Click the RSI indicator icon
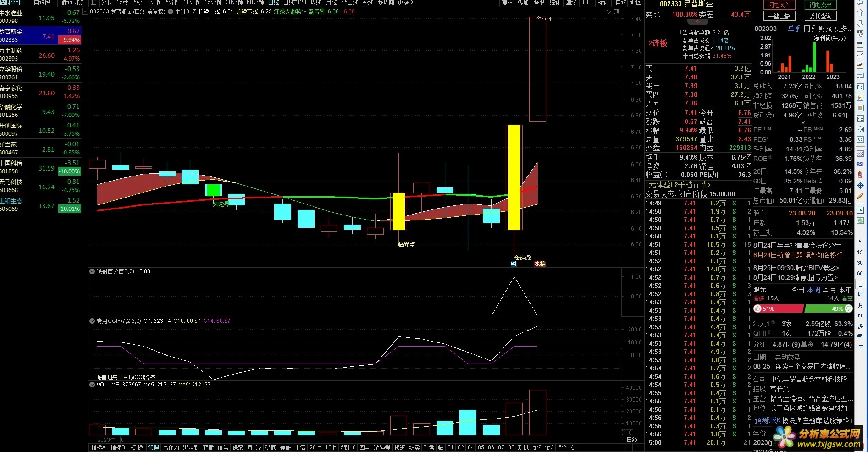Image resolution: width=868 pixels, height=452 pixels. click(x=860, y=164)
